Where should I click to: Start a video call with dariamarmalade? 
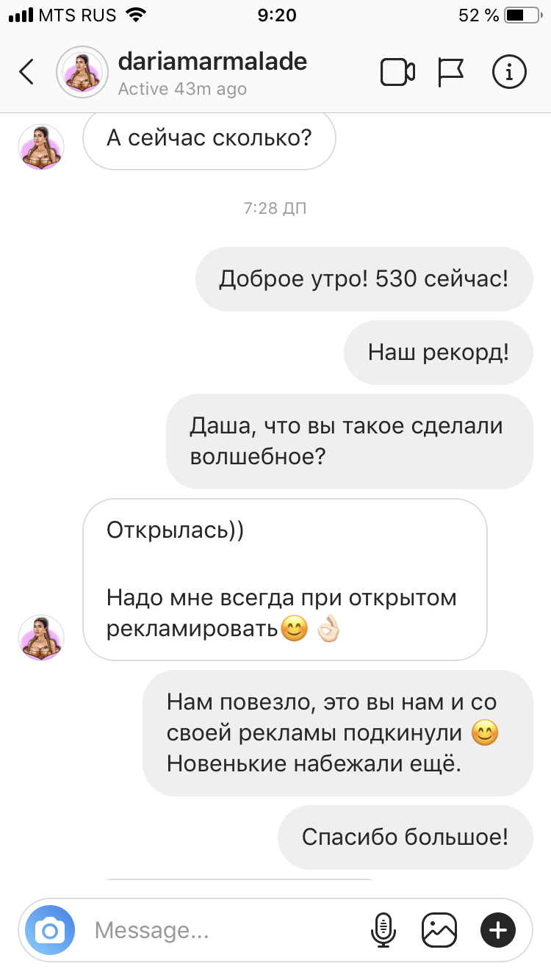tap(397, 71)
